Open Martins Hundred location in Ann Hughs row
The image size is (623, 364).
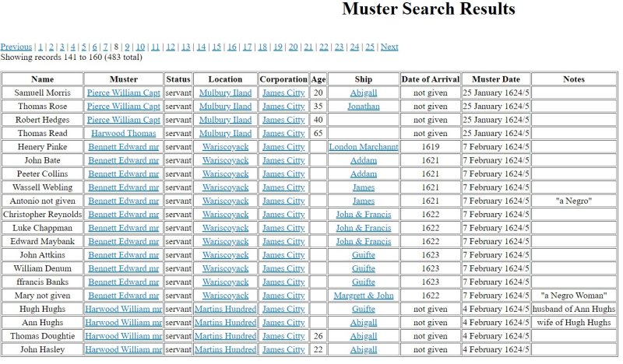[225, 322]
